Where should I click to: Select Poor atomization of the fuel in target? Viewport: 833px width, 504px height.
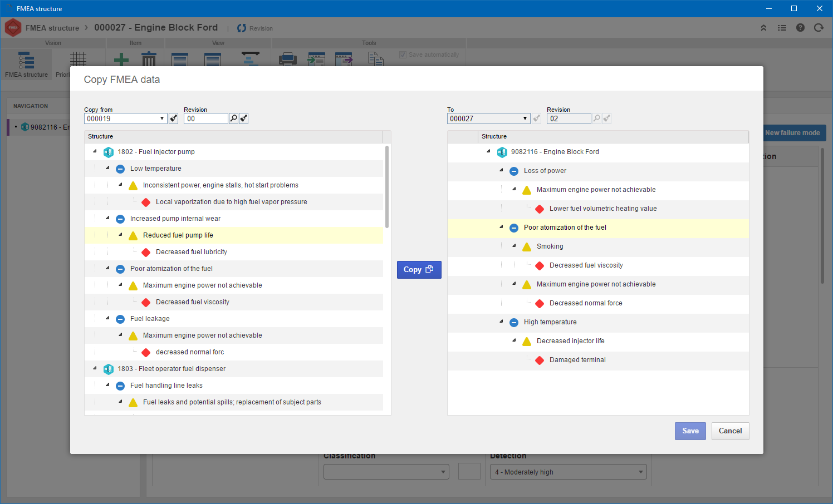click(565, 228)
